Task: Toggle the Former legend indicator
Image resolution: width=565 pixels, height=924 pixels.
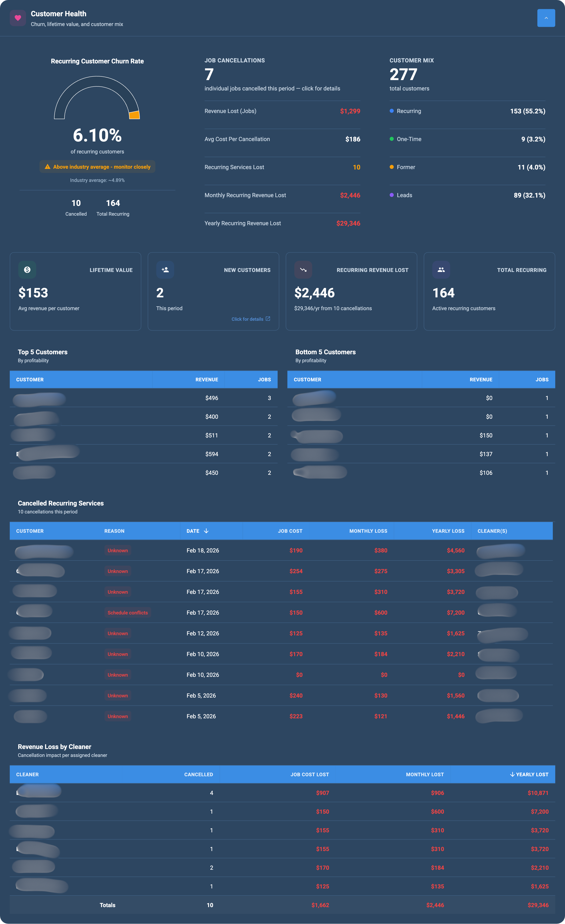Action: pos(391,167)
